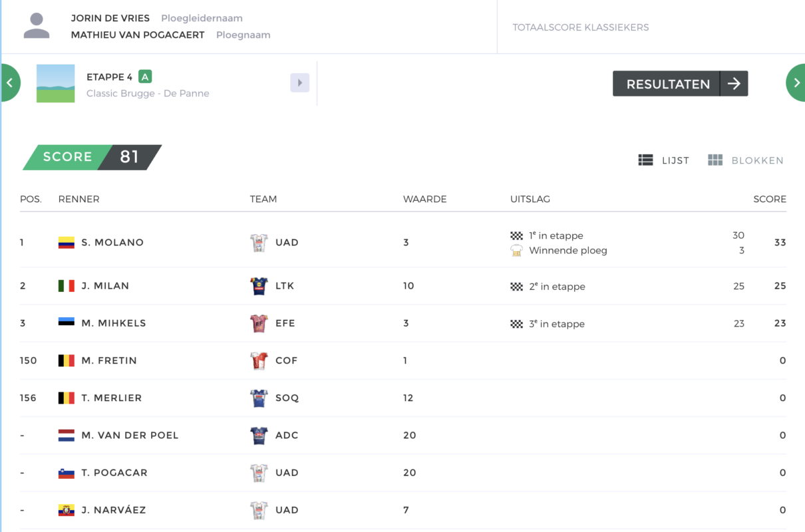The image size is (805, 532).
Task: Click the Classic Brugge - De Panne subtitle
Action: [x=148, y=93]
